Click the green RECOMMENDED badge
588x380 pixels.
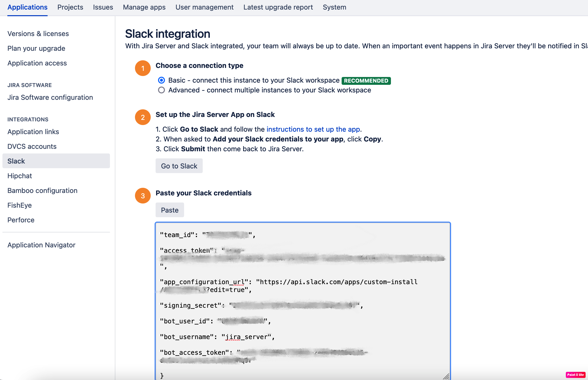(x=366, y=81)
